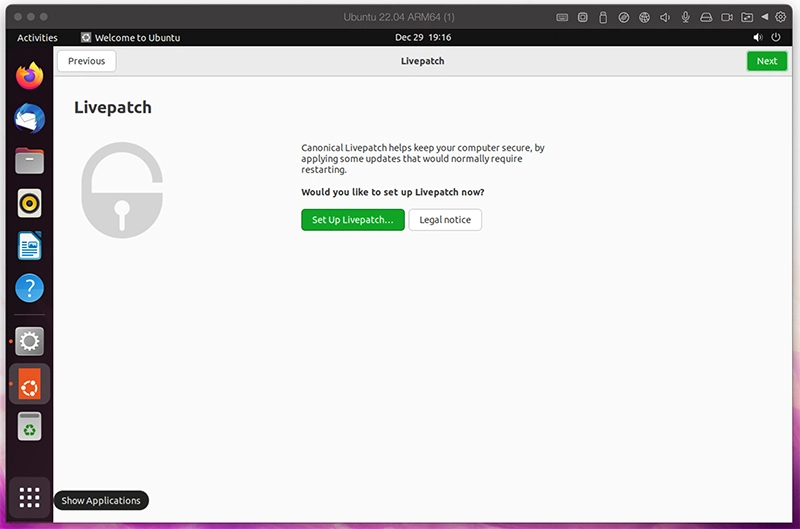Open Firefox from the dock
800x529 pixels.
click(30, 75)
